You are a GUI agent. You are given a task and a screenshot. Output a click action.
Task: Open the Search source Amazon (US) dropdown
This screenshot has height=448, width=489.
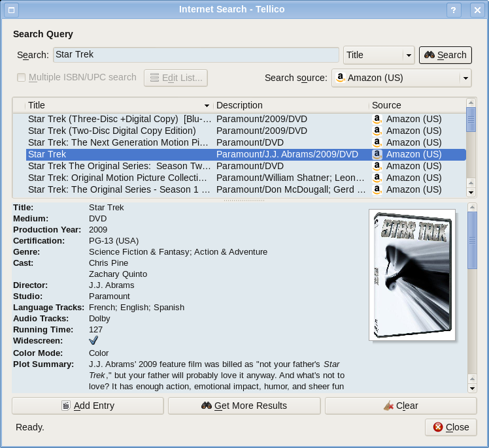coord(401,78)
